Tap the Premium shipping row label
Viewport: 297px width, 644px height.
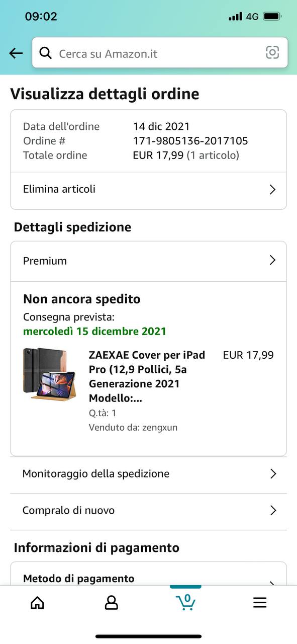tap(45, 261)
